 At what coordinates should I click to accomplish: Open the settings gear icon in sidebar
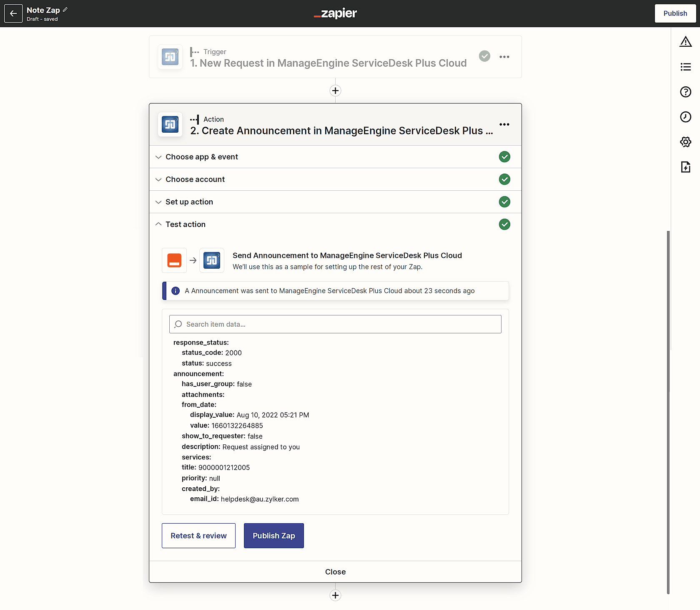(x=685, y=142)
